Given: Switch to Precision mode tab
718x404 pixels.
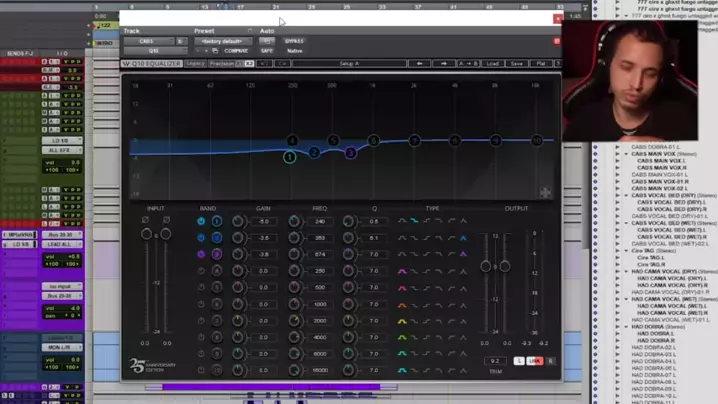Looking at the screenshot, I should tap(222, 63).
